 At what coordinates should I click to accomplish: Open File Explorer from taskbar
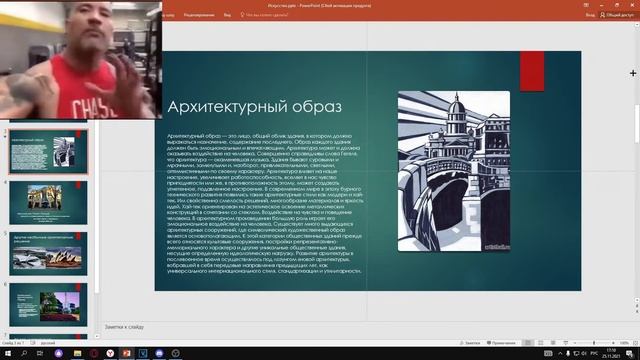pyautogui.click(x=78, y=353)
